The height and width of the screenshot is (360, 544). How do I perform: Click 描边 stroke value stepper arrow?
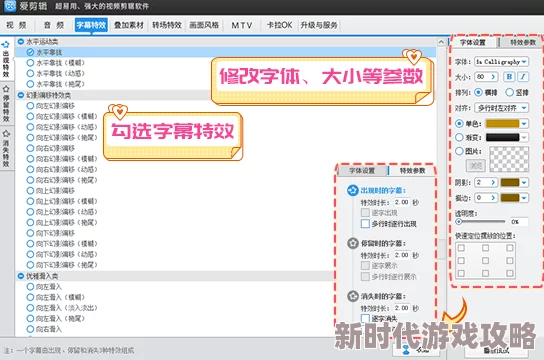click(x=493, y=198)
